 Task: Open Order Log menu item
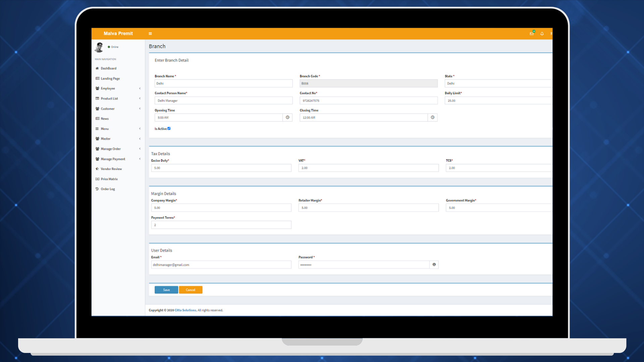pyautogui.click(x=108, y=189)
